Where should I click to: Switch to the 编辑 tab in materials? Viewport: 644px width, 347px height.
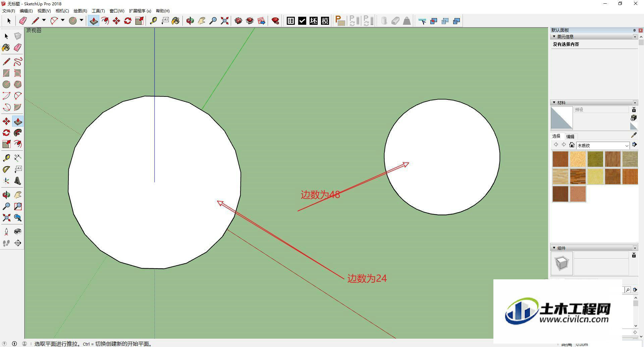(570, 136)
